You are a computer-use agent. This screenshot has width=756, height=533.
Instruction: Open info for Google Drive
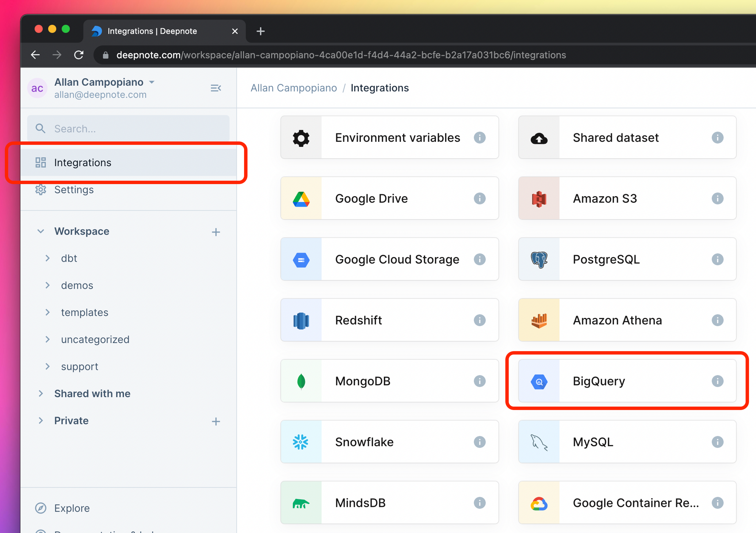pyautogui.click(x=479, y=198)
